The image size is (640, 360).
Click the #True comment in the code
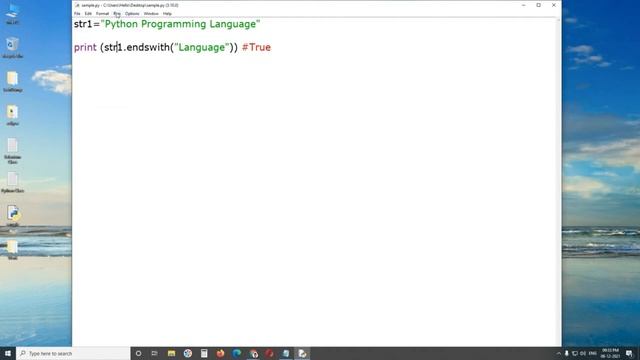click(x=256, y=47)
